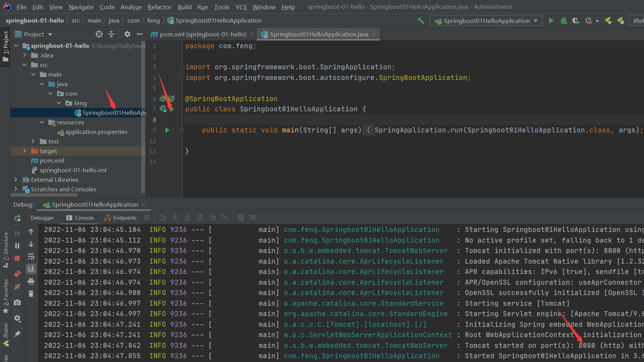The image size is (644, 362).
Task: Close the Springboot01HelloApplication debug session tab
Action: pos(143,205)
